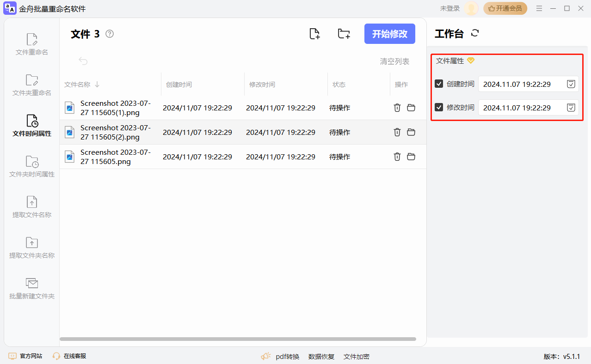Switch to the 文件夹重命名 sidebar tab
Screen dimensions: 591x364
point(32,85)
